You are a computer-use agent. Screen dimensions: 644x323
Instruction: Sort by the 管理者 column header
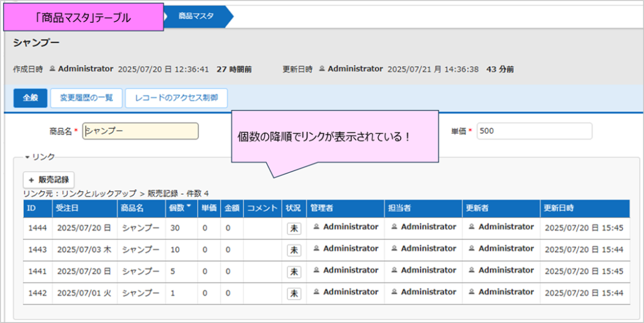[345, 209]
